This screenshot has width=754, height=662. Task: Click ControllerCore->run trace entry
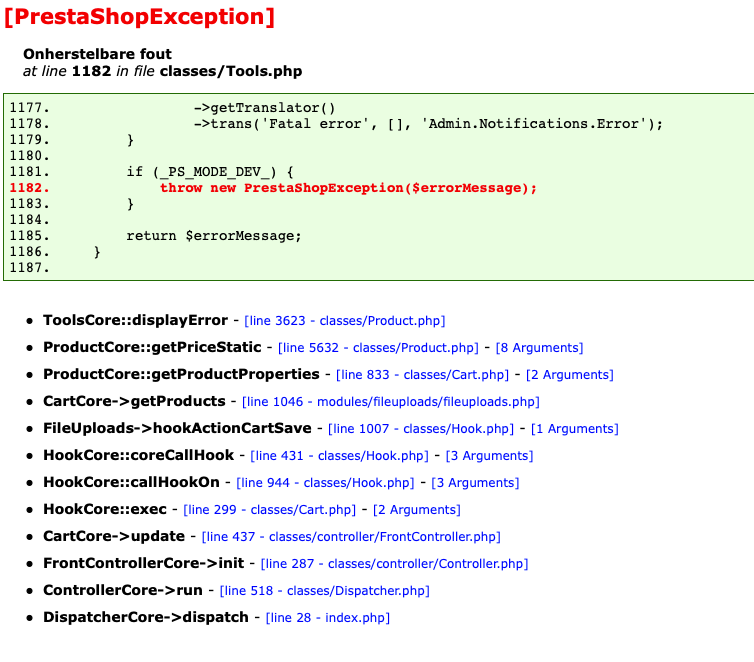point(123,589)
